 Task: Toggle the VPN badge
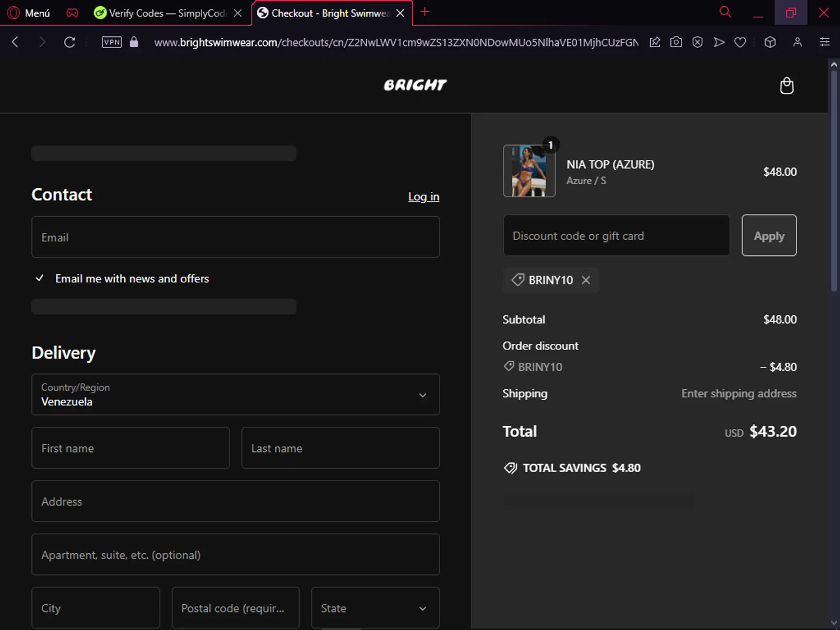tap(112, 42)
